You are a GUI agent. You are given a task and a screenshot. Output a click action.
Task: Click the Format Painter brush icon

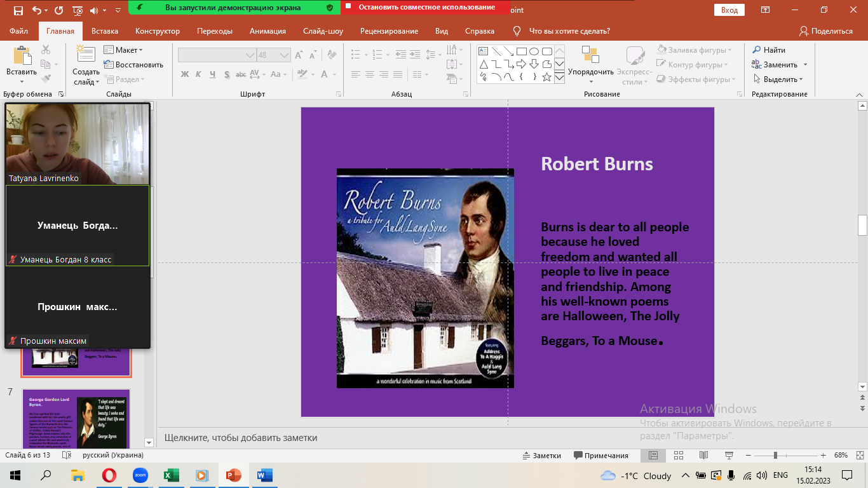pos(46,79)
